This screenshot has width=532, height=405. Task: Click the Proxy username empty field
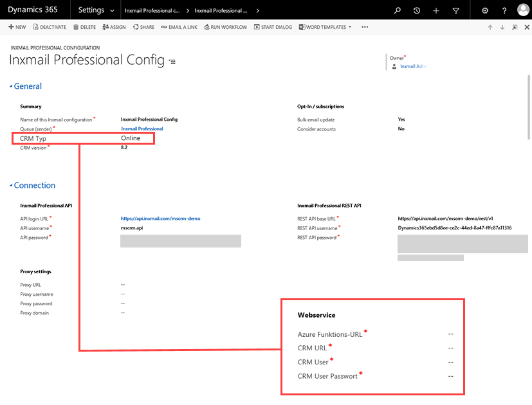click(x=123, y=294)
